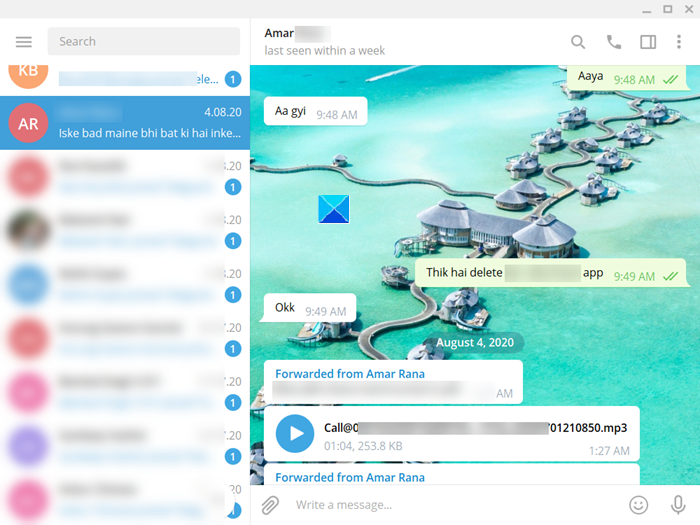The height and width of the screenshot is (525, 700).
Task: Click the 'last seen within a week' status
Action: click(x=324, y=50)
